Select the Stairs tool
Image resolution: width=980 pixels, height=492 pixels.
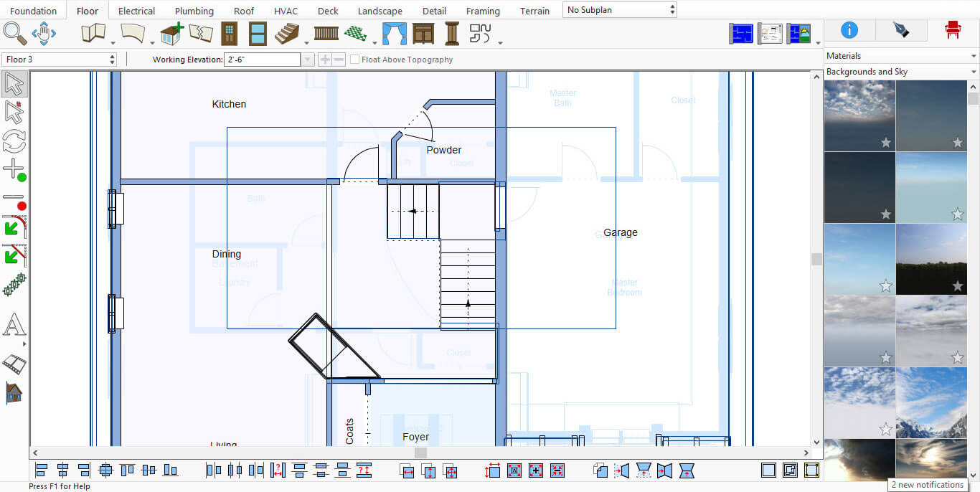click(x=287, y=34)
